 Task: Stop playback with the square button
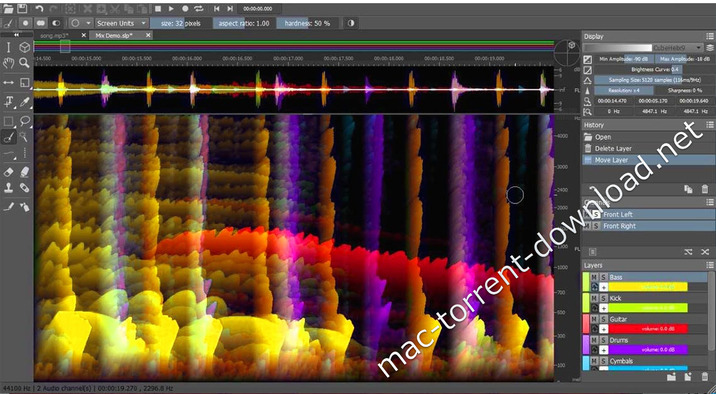(x=158, y=8)
